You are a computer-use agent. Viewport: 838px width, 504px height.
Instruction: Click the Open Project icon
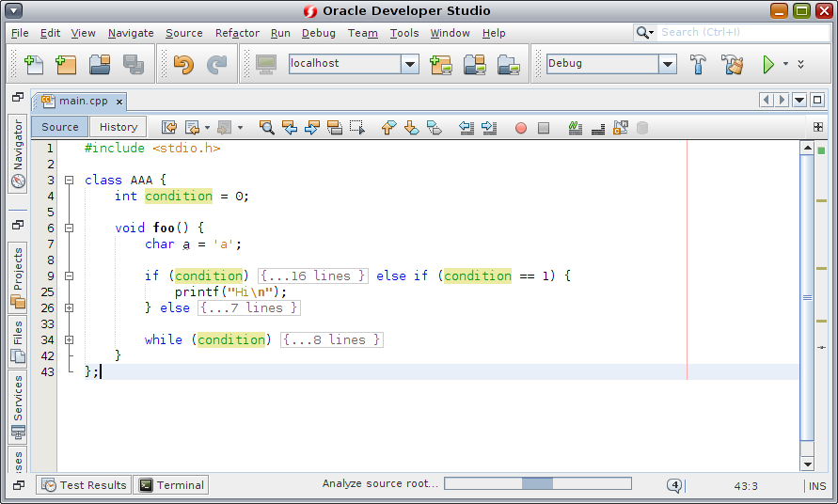[100, 64]
